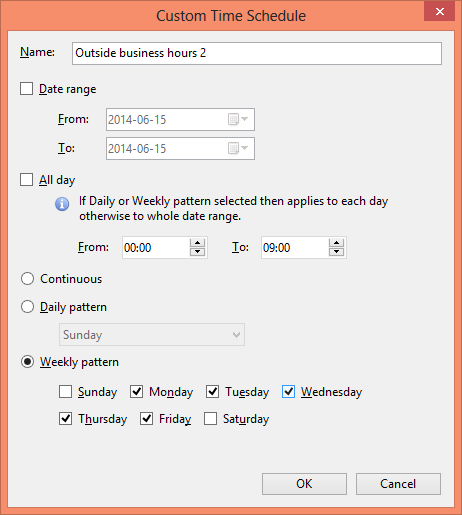Click the Name text field

pyautogui.click(x=257, y=53)
